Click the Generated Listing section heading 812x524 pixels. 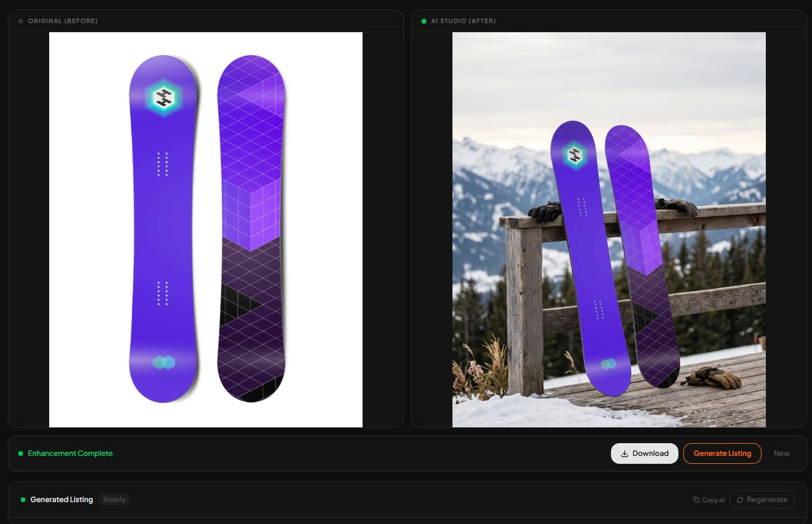pyautogui.click(x=61, y=500)
